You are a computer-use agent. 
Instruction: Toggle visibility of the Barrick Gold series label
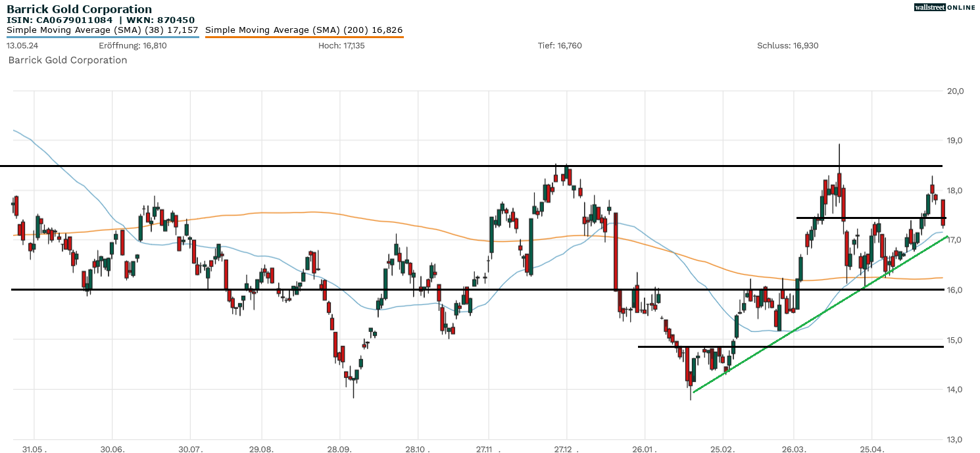pos(68,60)
